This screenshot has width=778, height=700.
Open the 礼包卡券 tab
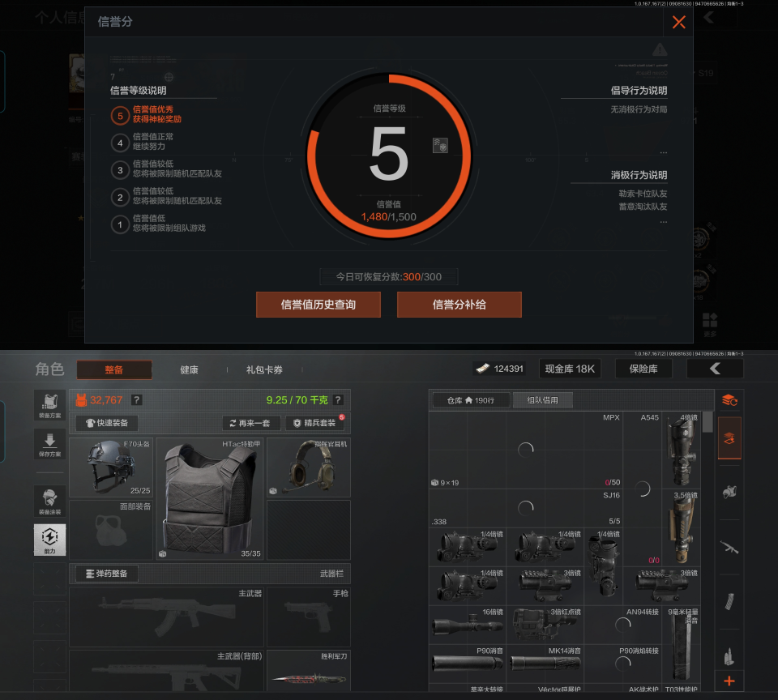point(264,369)
